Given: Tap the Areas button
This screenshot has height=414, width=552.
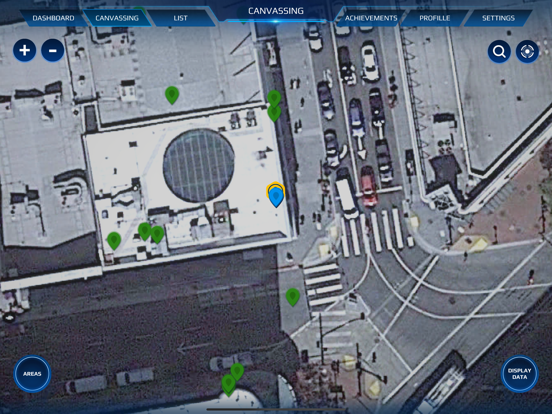Looking at the screenshot, I should 32,374.
